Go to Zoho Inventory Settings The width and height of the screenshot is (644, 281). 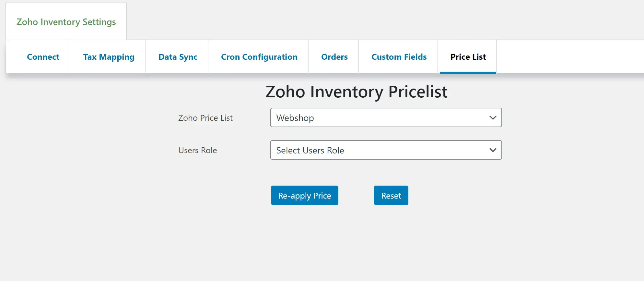(66, 22)
